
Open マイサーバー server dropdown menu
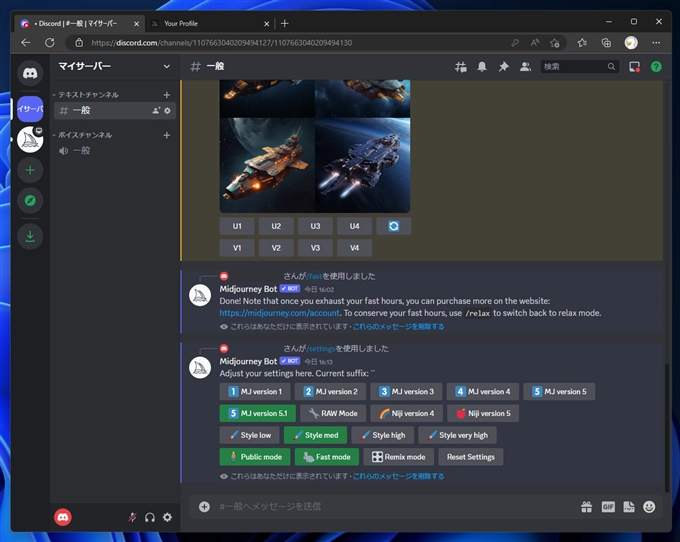(x=114, y=66)
